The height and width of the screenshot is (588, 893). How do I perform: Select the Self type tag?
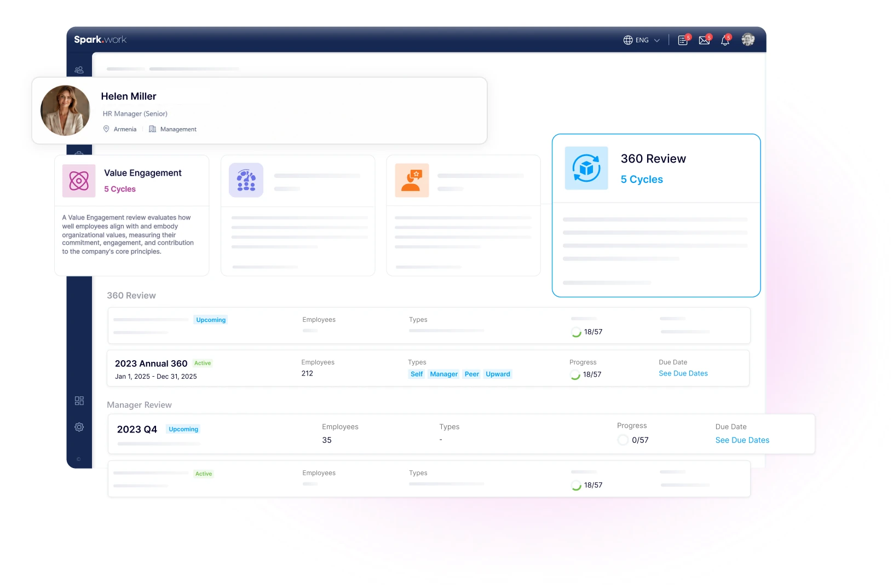tap(417, 374)
